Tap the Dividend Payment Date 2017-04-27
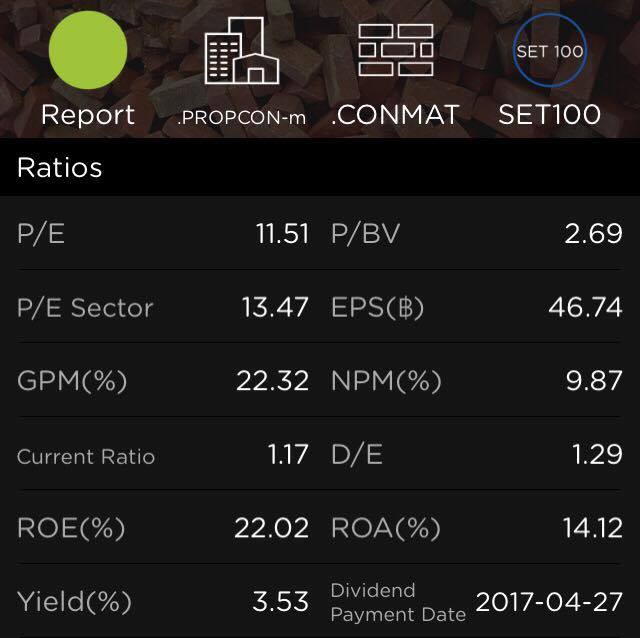The height and width of the screenshot is (638, 640). (x=548, y=602)
